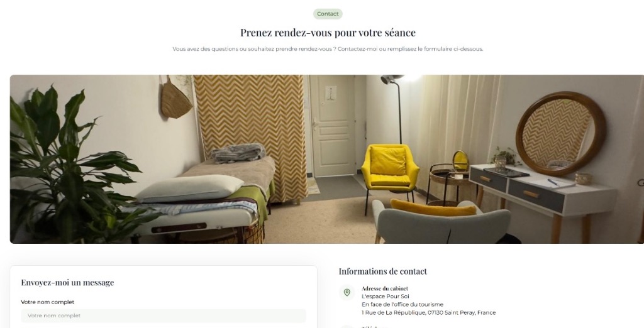The width and height of the screenshot is (644, 328).
Task: Click the grey drawer desk in the photo
Action: click(x=542, y=197)
